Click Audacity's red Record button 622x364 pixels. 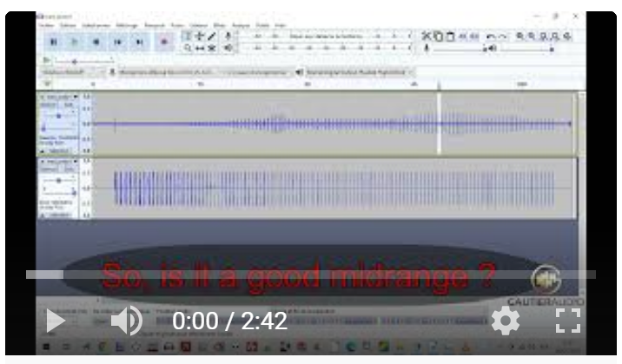click(164, 42)
